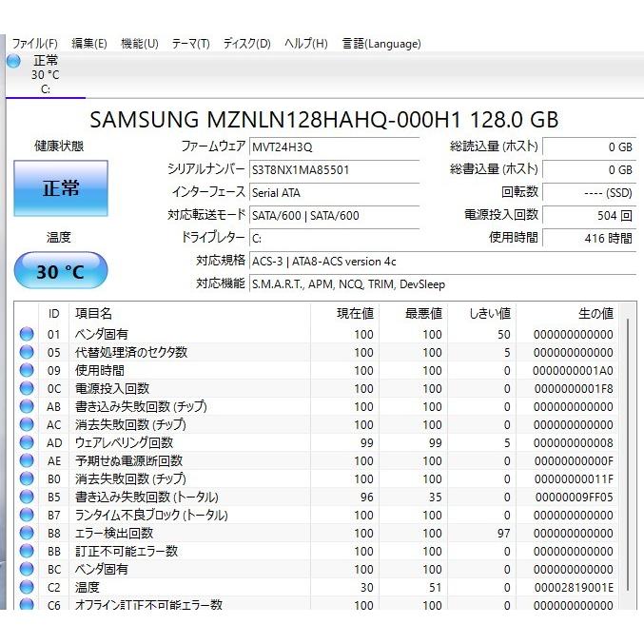This screenshot has height=644, width=644.
Task: Select the ウェアレベリング回数 row name
Action: point(124,442)
